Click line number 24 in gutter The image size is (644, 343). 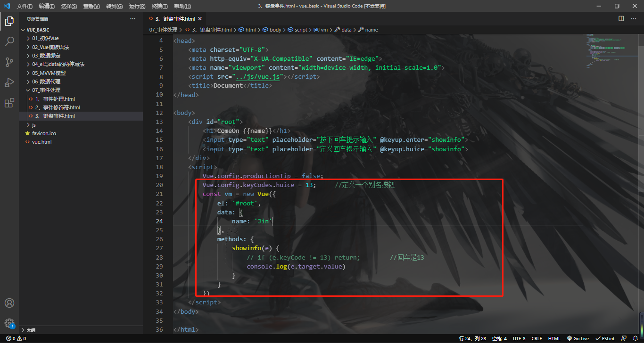tap(159, 221)
